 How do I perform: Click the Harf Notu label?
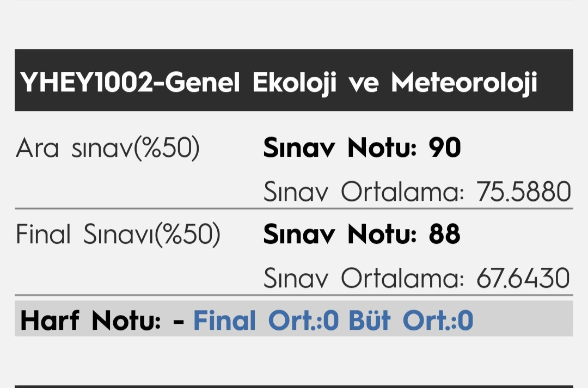point(90,321)
